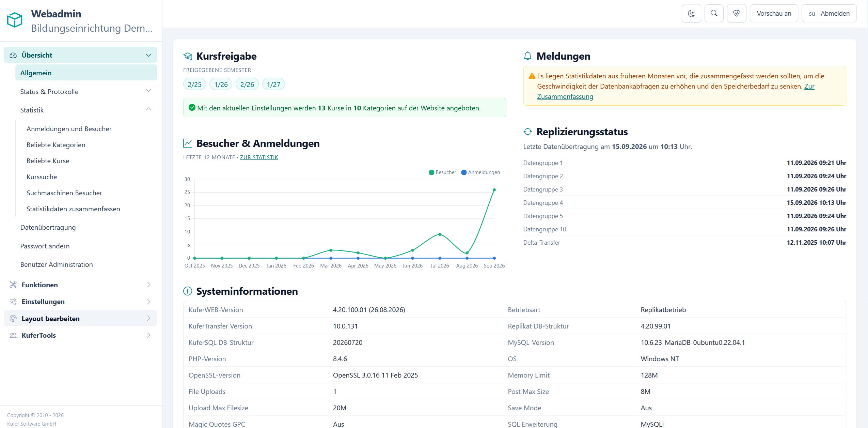Expand the Status & Protokolle submenu
The height and width of the screenshot is (428, 868).
pyautogui.click(x=148, y=91)
